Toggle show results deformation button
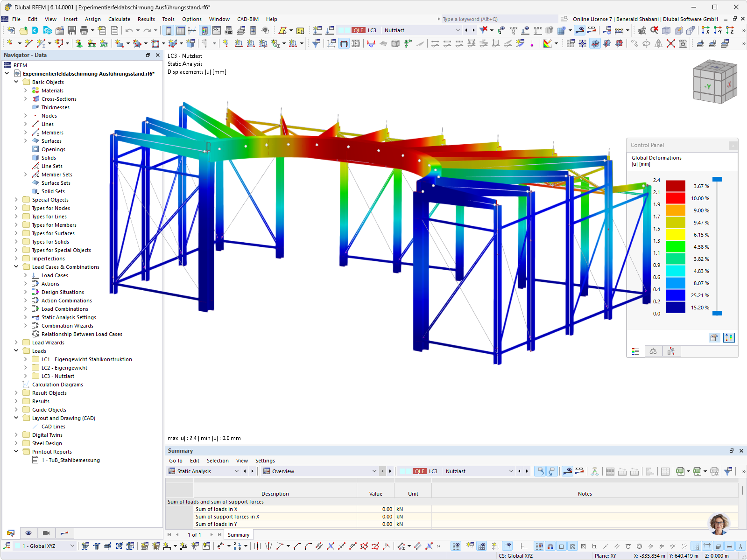This screenshot has width=747, height=560. (x=579, y=30)
